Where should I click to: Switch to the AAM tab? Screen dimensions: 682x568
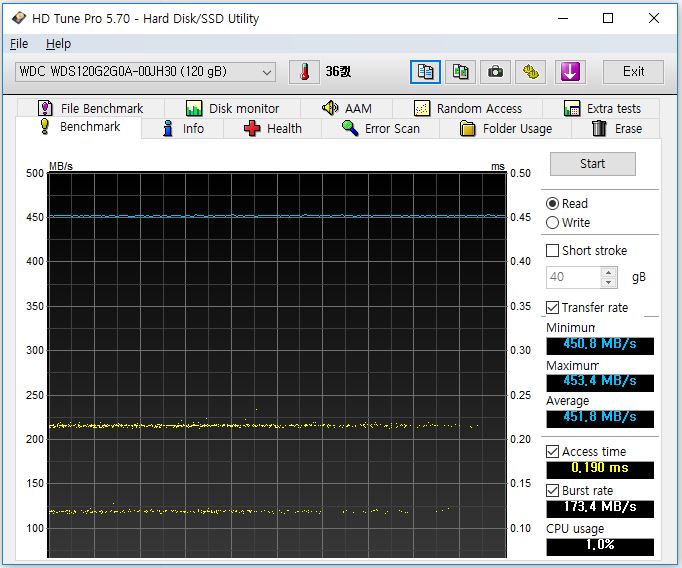[347, 108]
